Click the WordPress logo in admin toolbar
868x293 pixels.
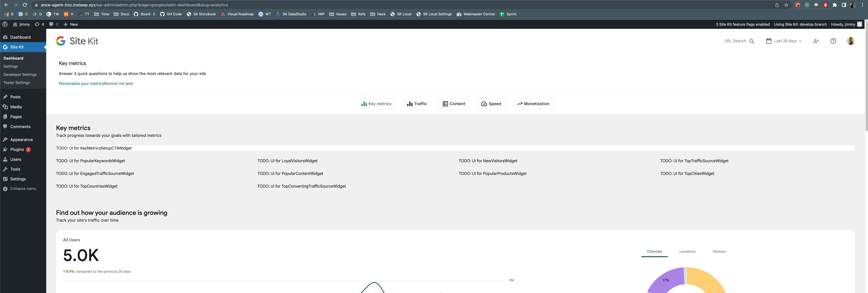[5, 24]
